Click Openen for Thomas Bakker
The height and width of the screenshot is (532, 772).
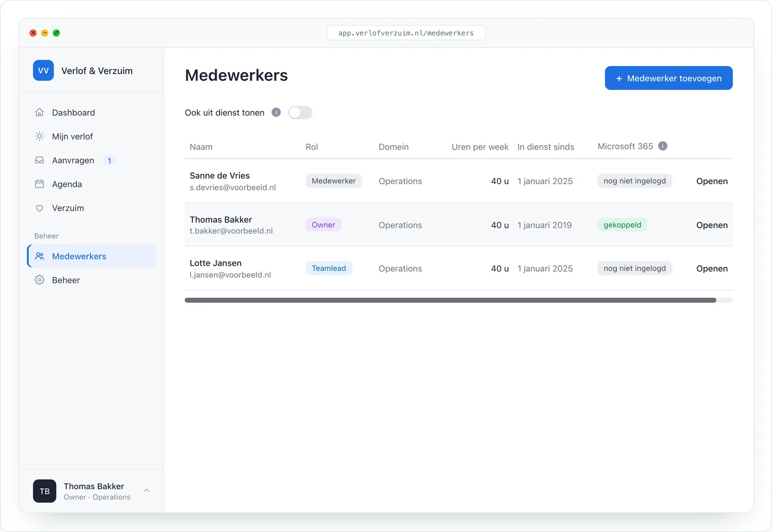coord(712,225)
